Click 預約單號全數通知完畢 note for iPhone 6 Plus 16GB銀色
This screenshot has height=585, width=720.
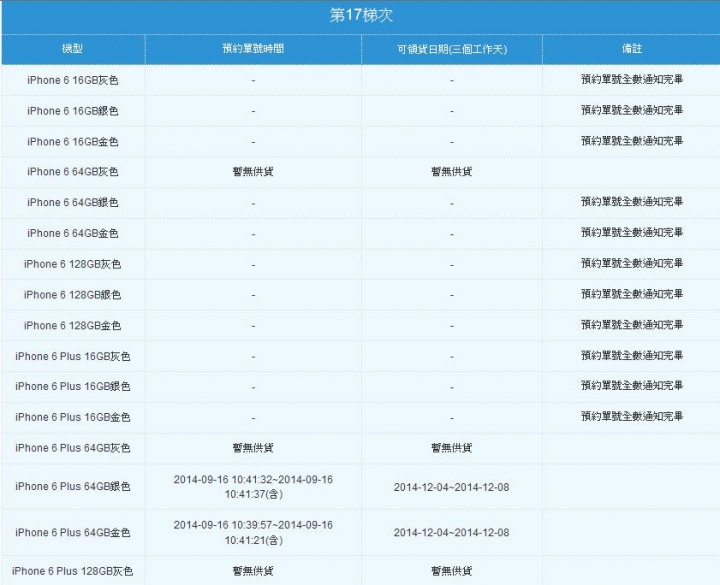(x=632, y=386)
